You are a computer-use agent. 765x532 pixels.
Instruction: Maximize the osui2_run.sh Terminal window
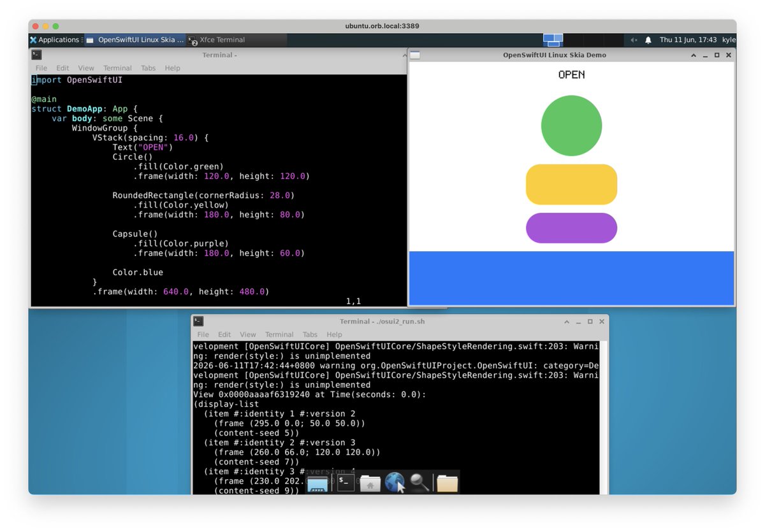[x=590, y=322]
